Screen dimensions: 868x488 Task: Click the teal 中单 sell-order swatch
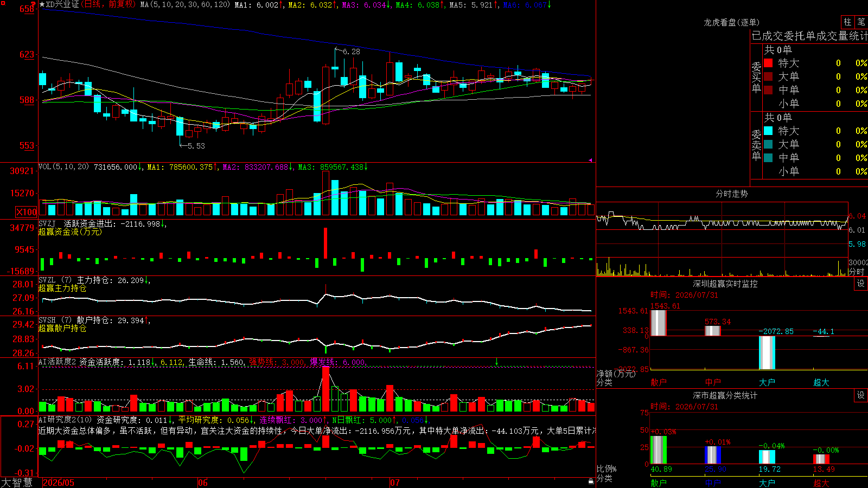pyautogui.click(x=768, y=158)
